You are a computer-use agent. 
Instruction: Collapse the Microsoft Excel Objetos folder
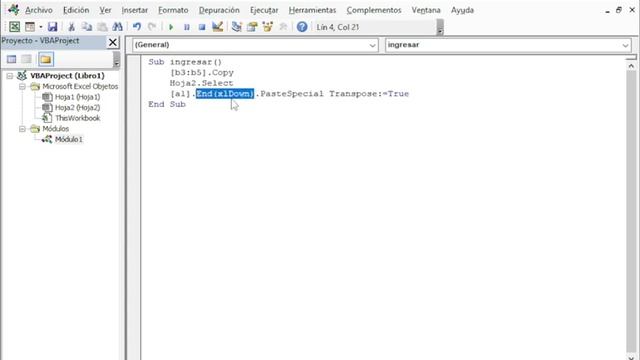[x=22, y=87]
